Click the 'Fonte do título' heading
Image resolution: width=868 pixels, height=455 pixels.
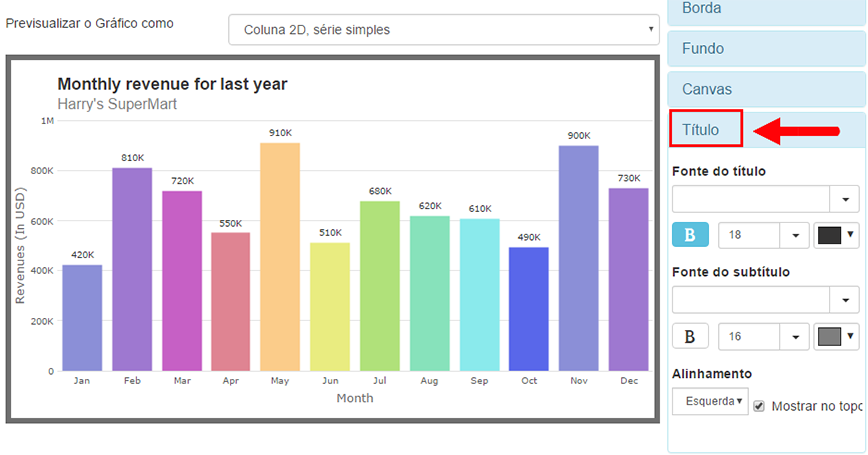pos(719,171)
